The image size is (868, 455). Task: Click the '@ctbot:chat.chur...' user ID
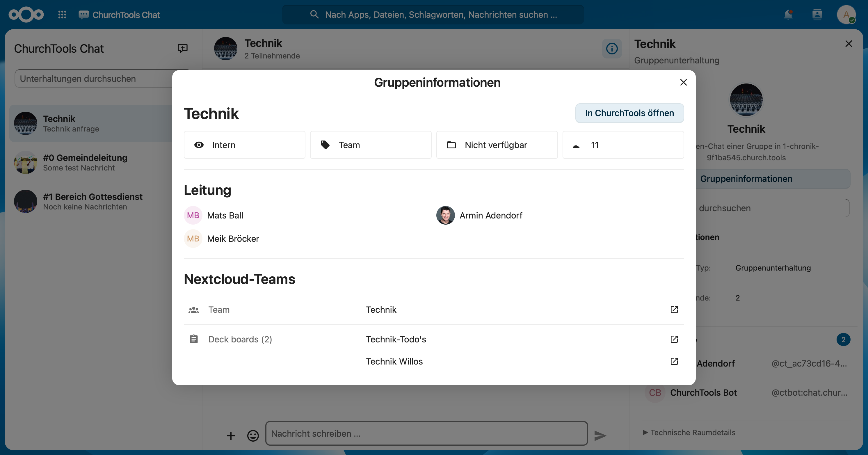(x=809, y=393)
